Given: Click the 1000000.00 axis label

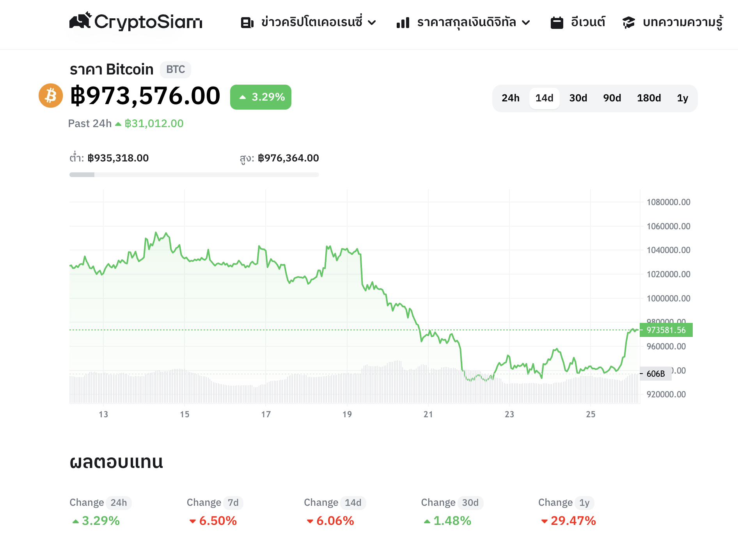Looking at the screenshot, I should point(669,298).
